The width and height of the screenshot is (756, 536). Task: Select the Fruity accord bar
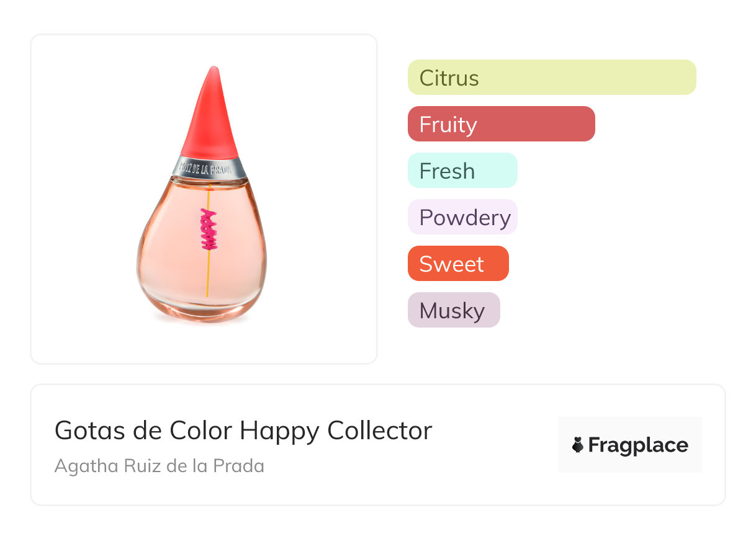pos(501,124)
